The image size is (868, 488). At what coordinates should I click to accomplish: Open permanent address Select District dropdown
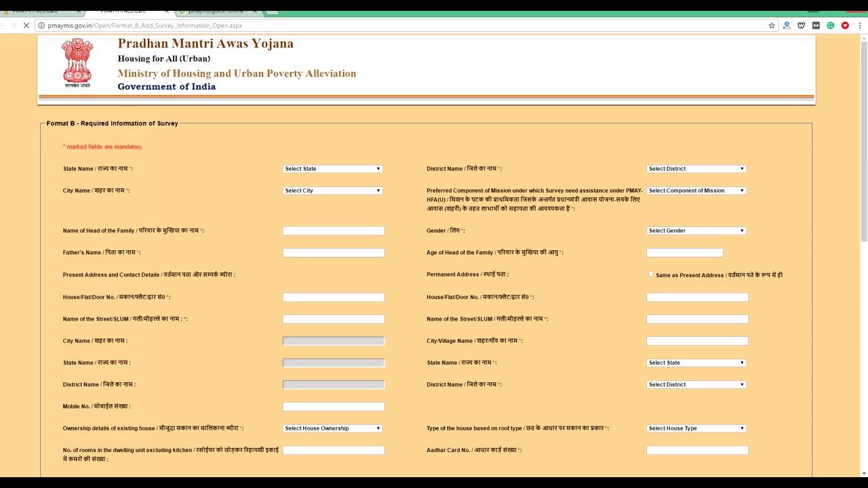696,384
